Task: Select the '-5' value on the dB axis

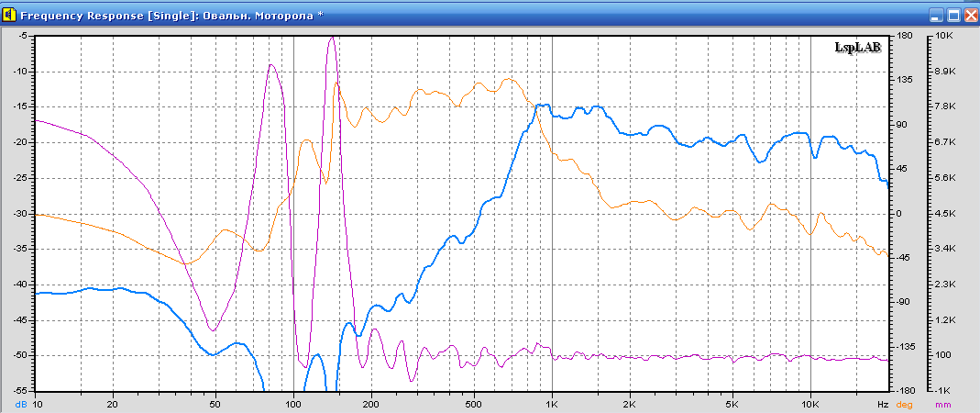Action: pos(23,37)
